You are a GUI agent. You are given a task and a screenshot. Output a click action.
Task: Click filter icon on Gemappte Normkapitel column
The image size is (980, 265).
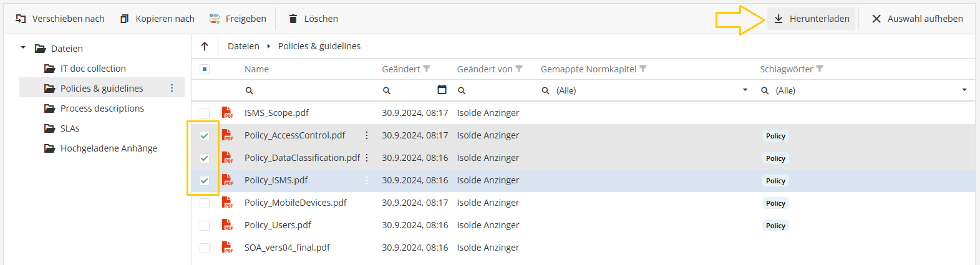click(x=643, y=69)
